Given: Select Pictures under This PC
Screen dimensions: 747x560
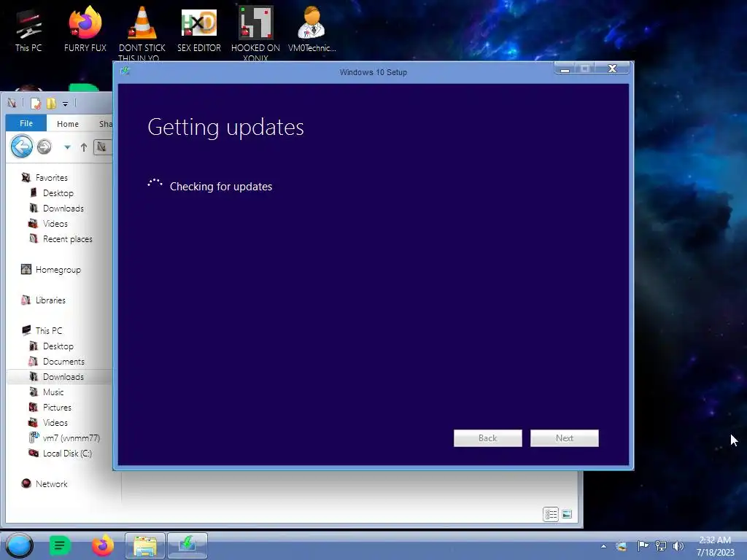Looking at the screenshot, I should [x=57, y=407].
